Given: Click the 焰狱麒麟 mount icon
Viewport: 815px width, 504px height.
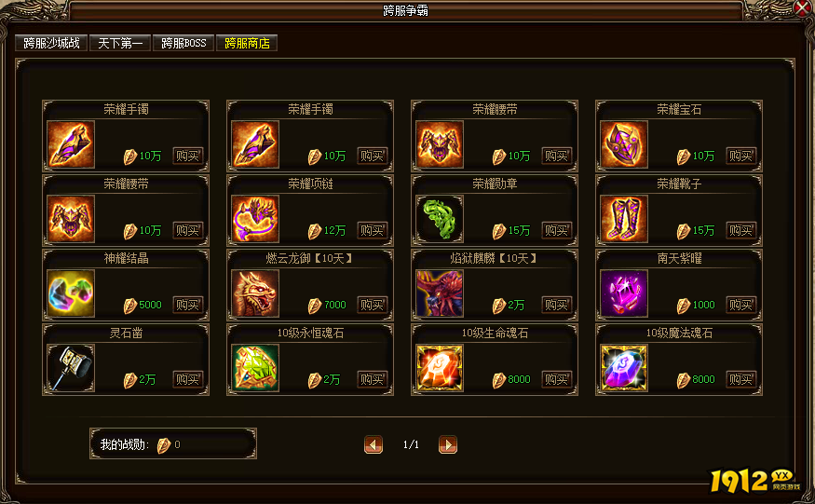Looking at the screenshot, I should tap(440, 293).
